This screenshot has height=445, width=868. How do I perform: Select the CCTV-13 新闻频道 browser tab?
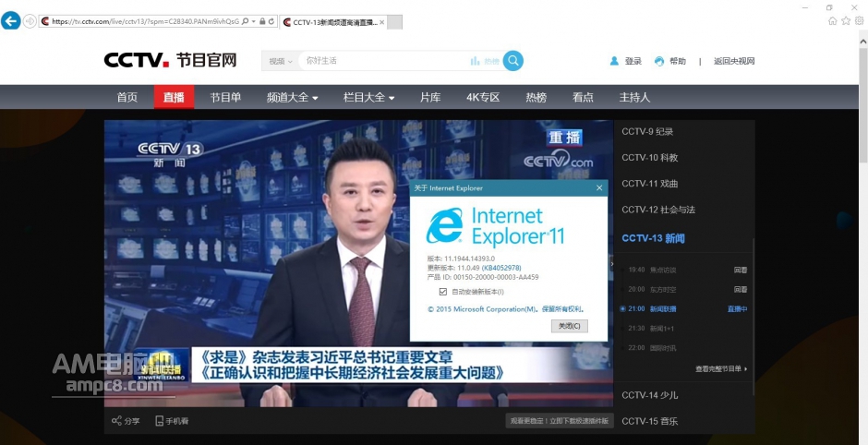(333, 22)
